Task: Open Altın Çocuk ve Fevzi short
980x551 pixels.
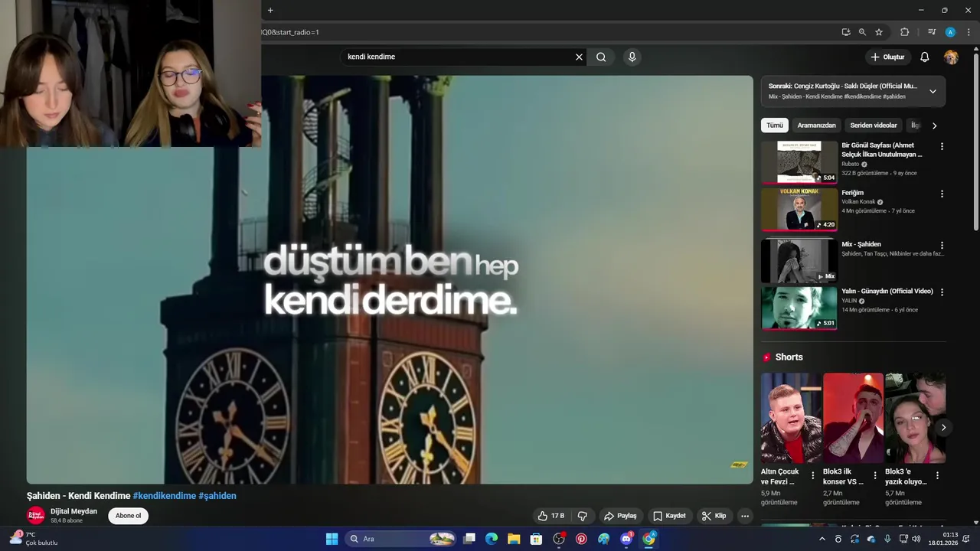Action: [791, 418]
